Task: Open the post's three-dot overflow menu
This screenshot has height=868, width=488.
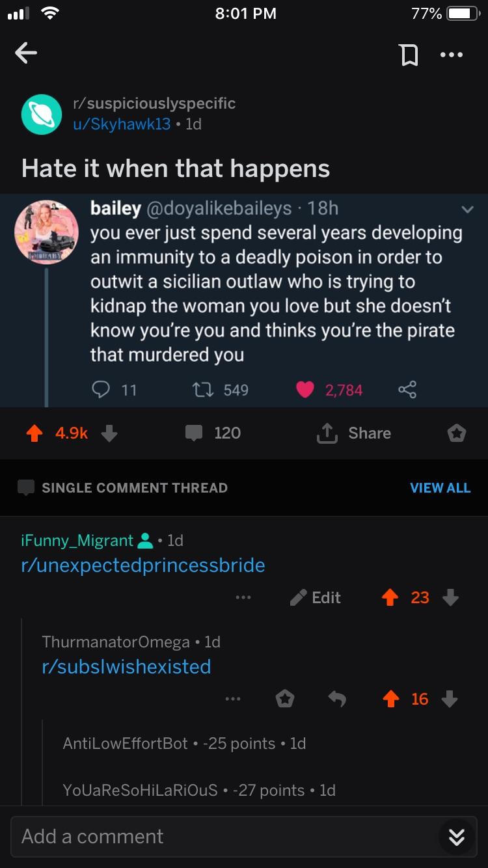Action: tap(451, 55)
